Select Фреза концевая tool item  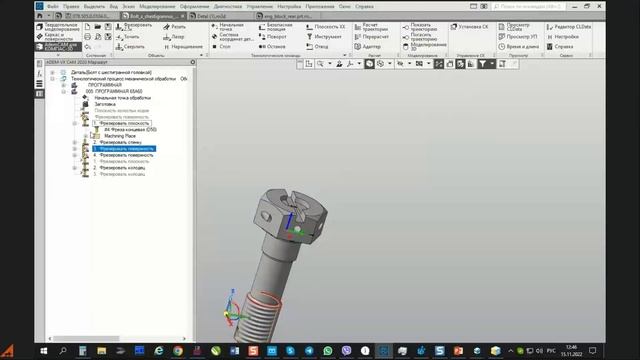[x=130, y=129]
